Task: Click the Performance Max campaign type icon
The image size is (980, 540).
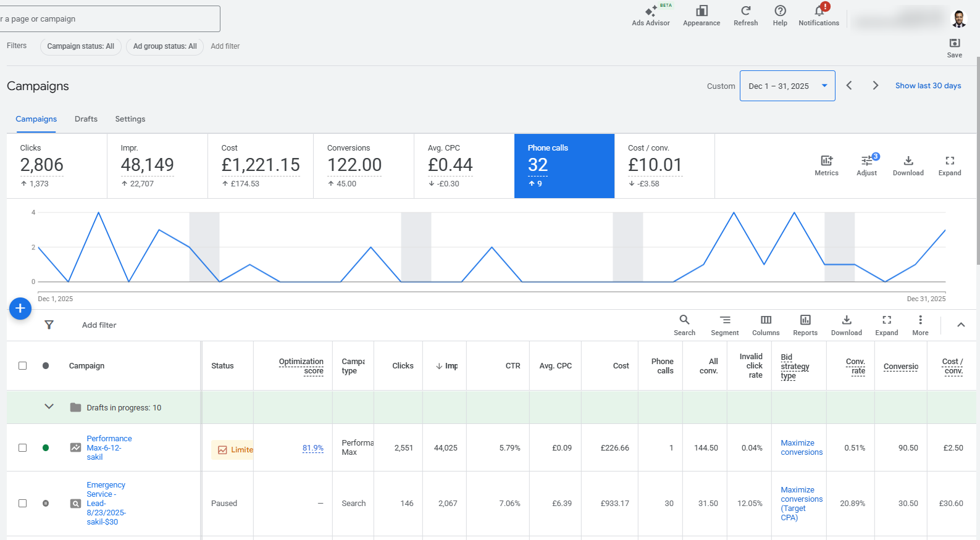Action: (x=75, y=447)
